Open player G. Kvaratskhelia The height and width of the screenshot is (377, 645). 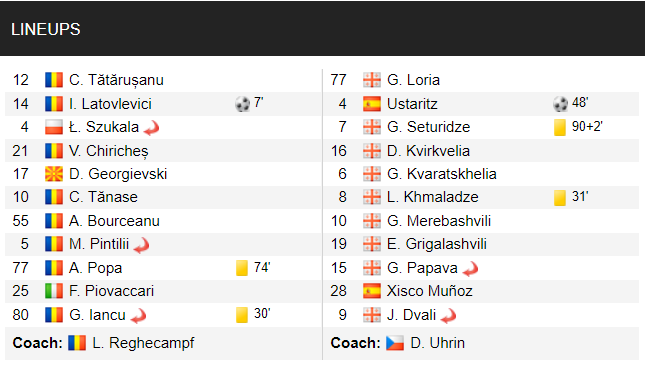[x=442, y=174]
